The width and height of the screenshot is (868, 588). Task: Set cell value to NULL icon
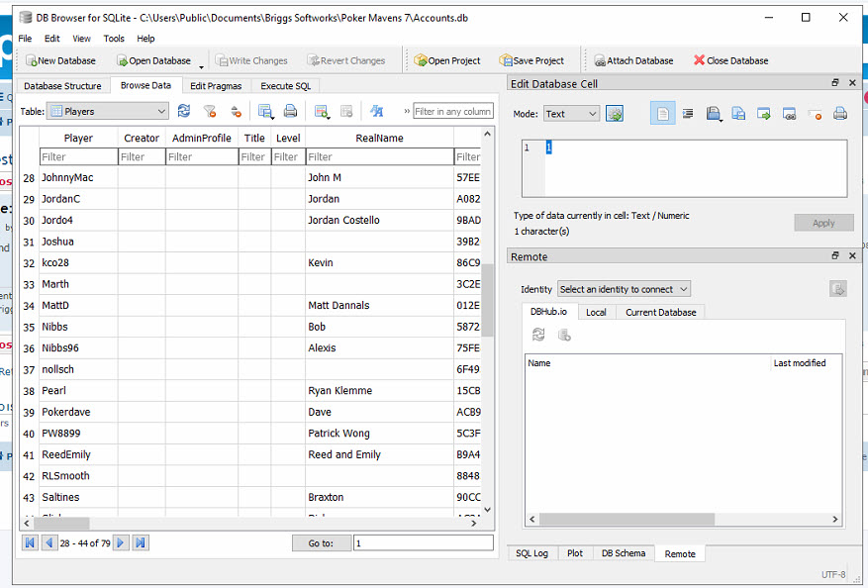[x=815, y=114]
